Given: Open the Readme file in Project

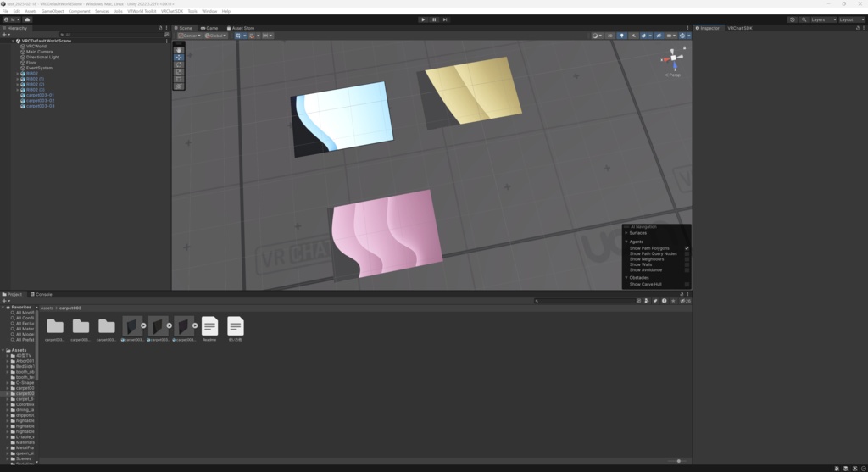Looking at the screenshot, I should [x=209, y=329].
